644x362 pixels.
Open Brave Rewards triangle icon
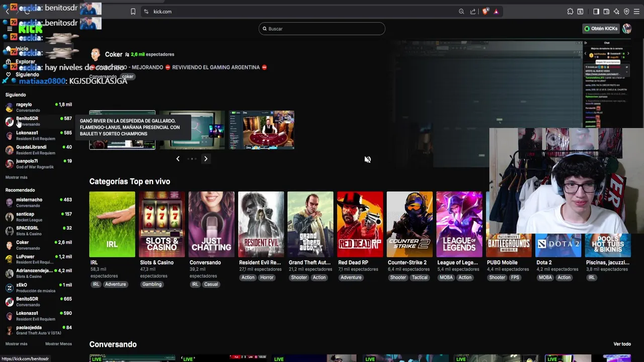point(496,12)
